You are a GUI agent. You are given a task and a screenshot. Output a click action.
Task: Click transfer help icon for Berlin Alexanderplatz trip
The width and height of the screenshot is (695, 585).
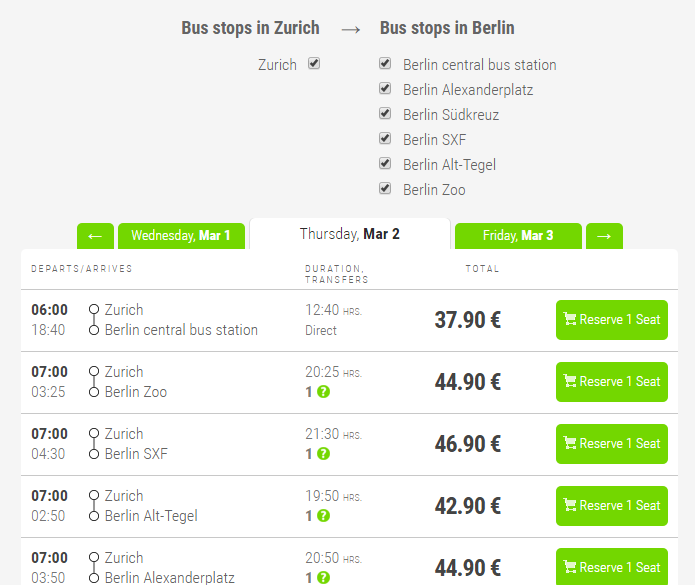323,577
